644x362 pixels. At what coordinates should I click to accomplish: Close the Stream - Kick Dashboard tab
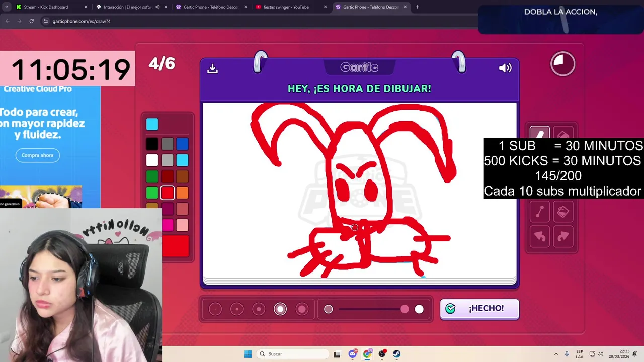[x=86, y=7]
